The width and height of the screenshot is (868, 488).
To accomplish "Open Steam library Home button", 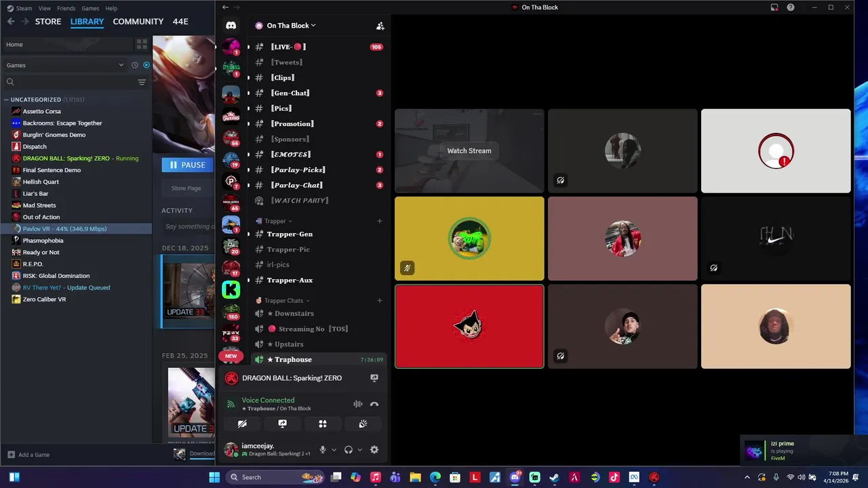I will [66, 44].
